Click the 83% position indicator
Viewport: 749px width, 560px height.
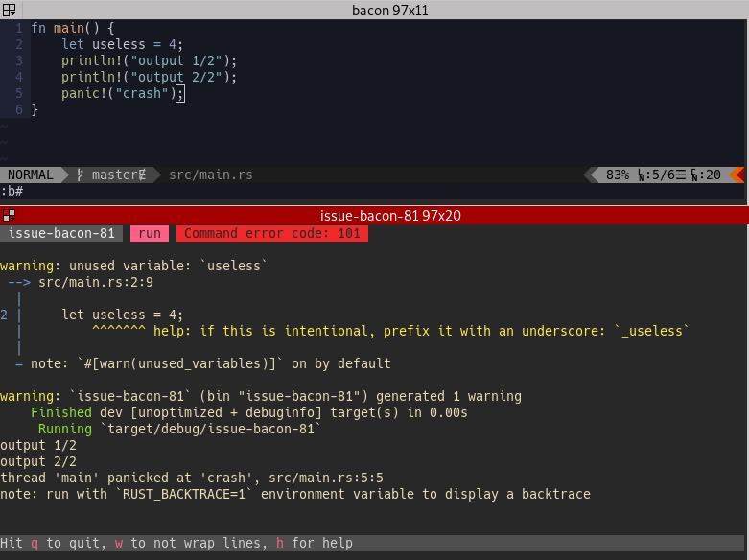(x=618, y=175)
